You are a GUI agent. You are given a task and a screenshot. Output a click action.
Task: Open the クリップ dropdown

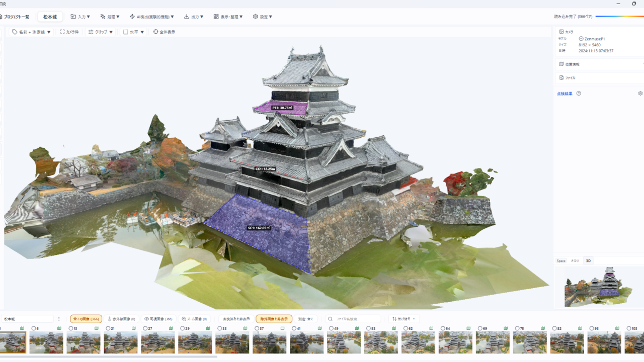click(x=101, y=32)
